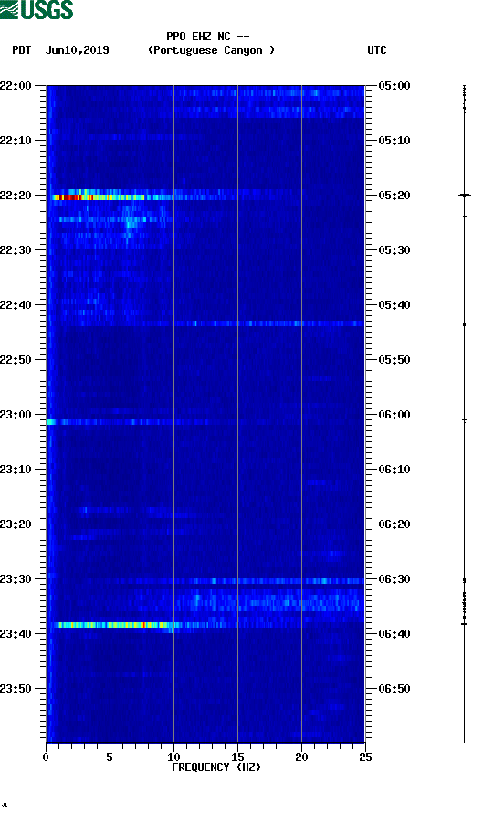This screenshot has height=815, width=504.
Task: Click the cyan low-frequency spot at 23:01
Action: [x=51, y=422]
